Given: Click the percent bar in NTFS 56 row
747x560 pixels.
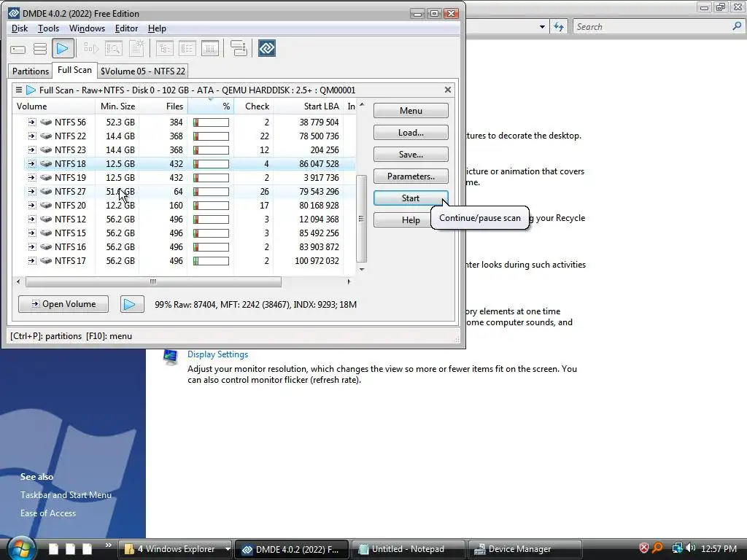Looking at the screenshot, I should point(211,122).
